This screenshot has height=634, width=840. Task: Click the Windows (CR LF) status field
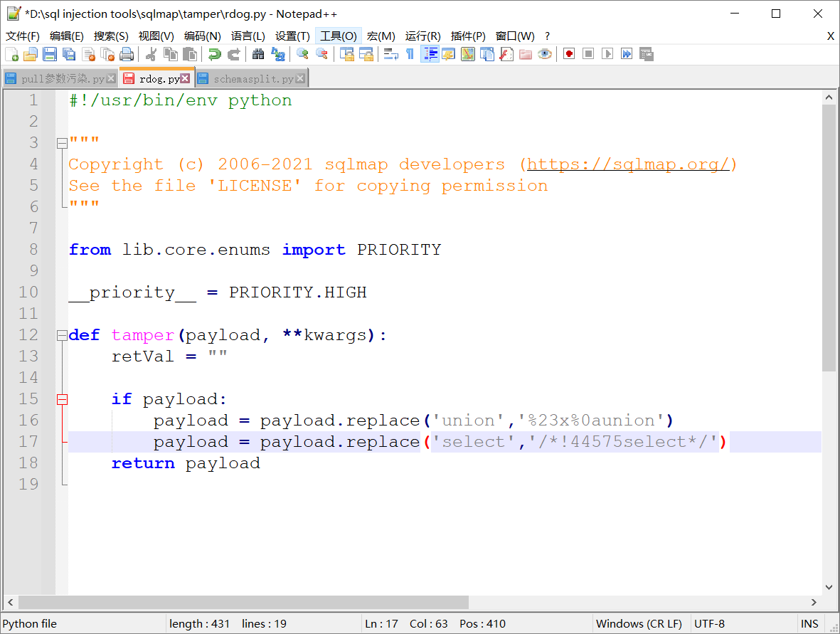642,624
